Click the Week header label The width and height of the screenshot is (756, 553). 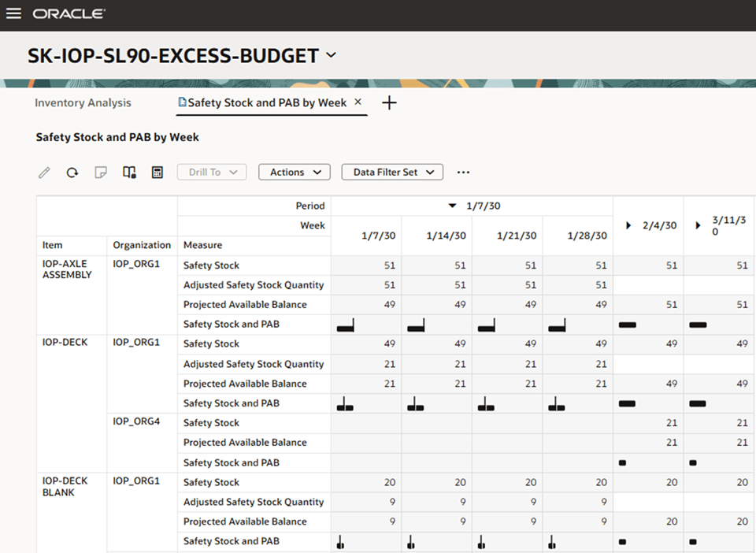coord(313,225)
